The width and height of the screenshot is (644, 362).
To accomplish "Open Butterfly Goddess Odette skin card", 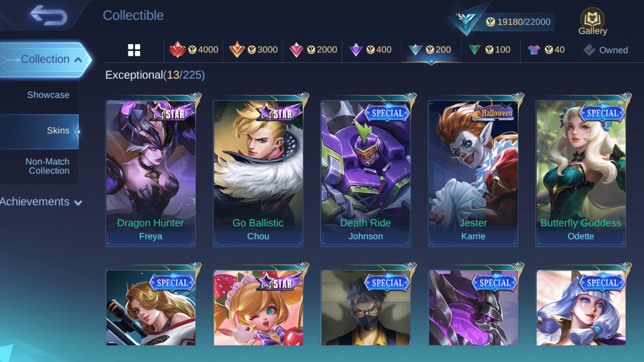I will coord(580,173).
